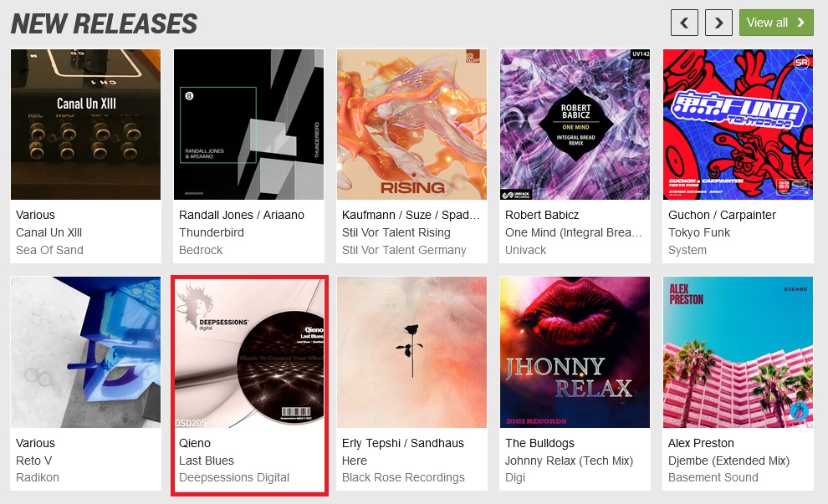Image resolution: width=828 pixels, height=504 pixels.
Task: Visit The Bulldogs artist link
Action: coord(539,443)
